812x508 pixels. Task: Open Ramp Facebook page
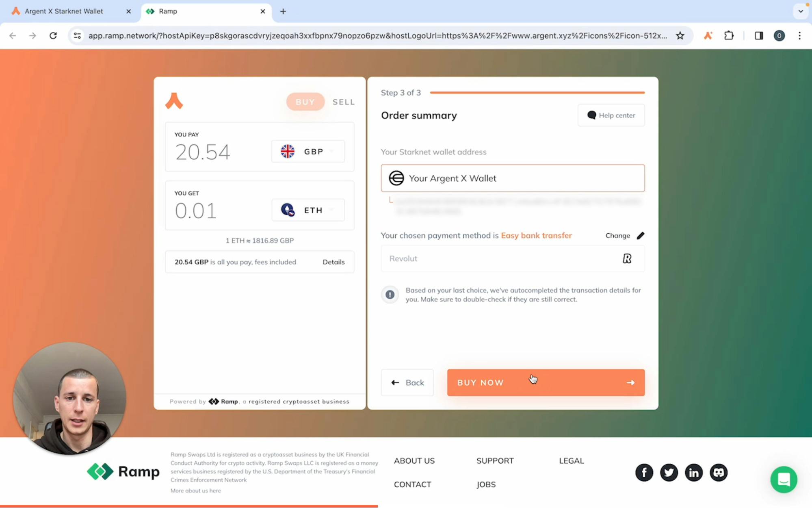(644, 472)
